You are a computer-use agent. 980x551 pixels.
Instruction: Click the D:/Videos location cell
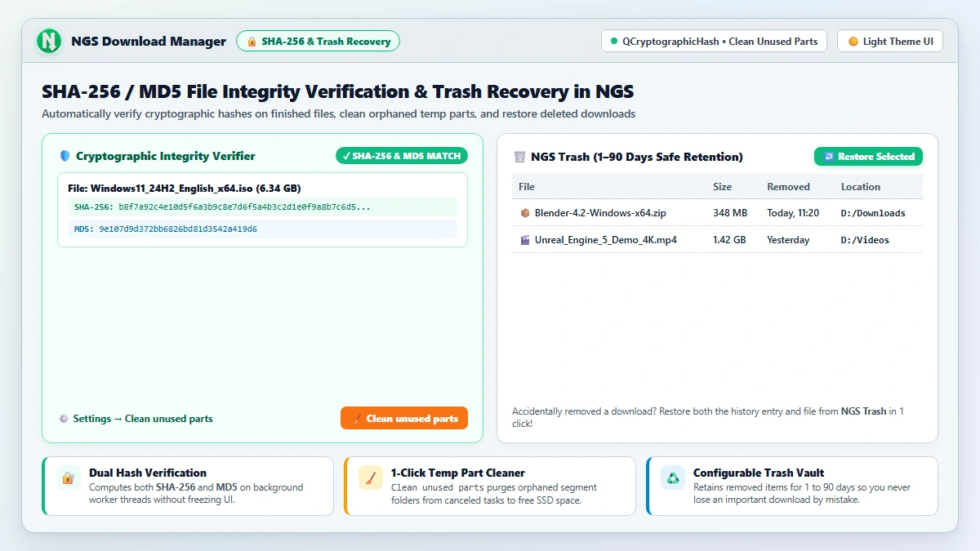(x=865, y=240)
